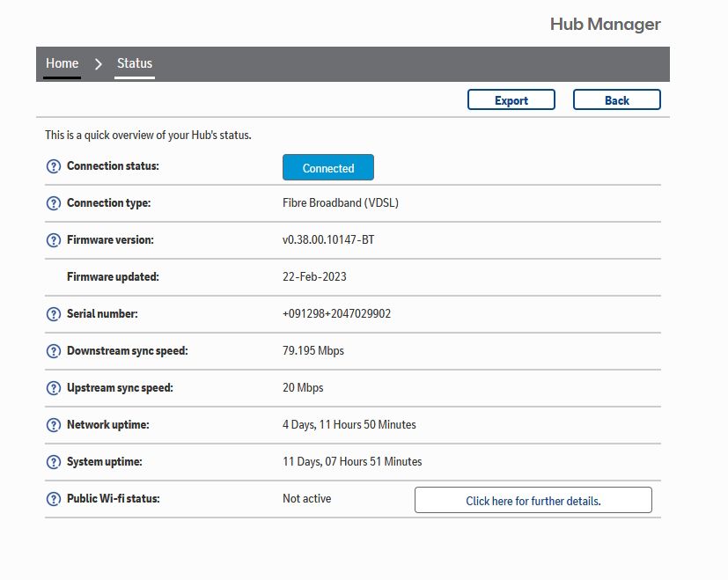Screen dimensions: 728x580
Task: Open 'Click here for further details' link
Action: click(x=533, y=501)
